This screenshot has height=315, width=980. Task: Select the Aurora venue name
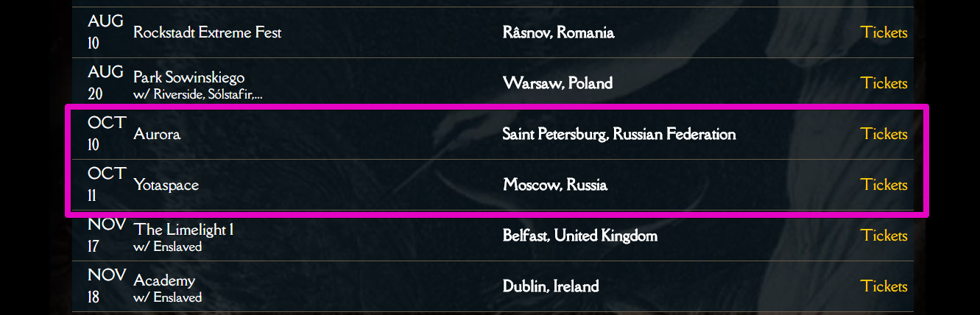click(x=157, y=134)
